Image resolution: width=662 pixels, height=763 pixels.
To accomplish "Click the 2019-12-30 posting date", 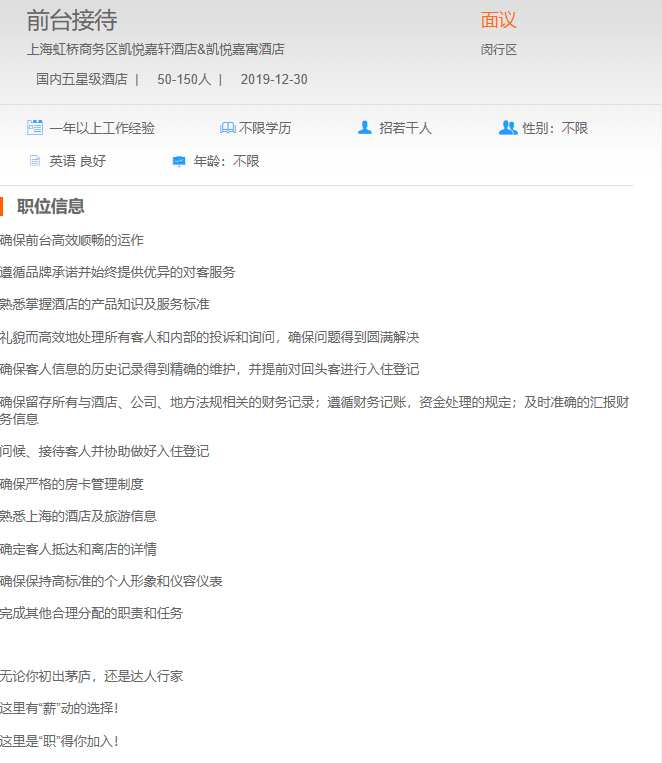I will tap(274, 79).
